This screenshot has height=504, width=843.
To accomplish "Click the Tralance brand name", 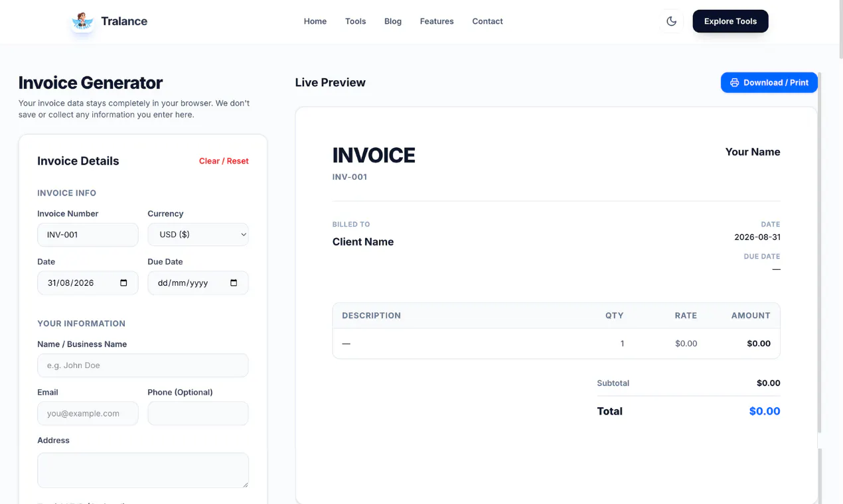I will (x=124, y=21).
